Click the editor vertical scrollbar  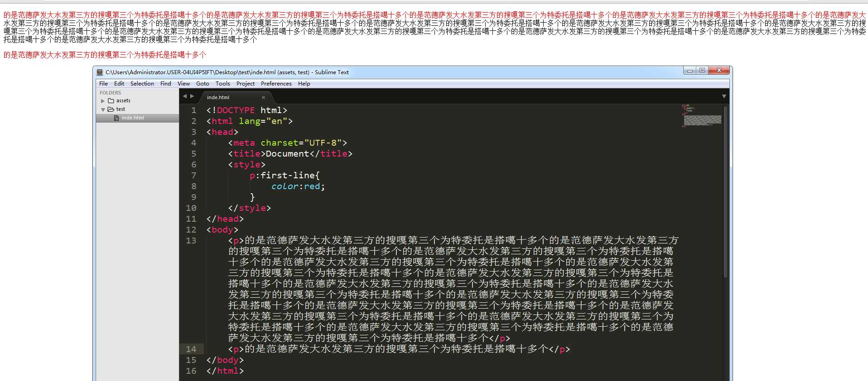[x=725, y=192]
